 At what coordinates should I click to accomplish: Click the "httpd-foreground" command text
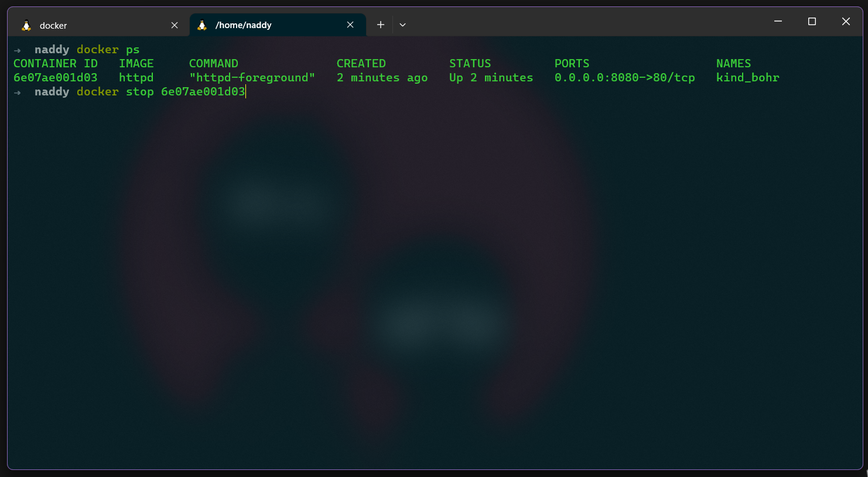[253, 77]
